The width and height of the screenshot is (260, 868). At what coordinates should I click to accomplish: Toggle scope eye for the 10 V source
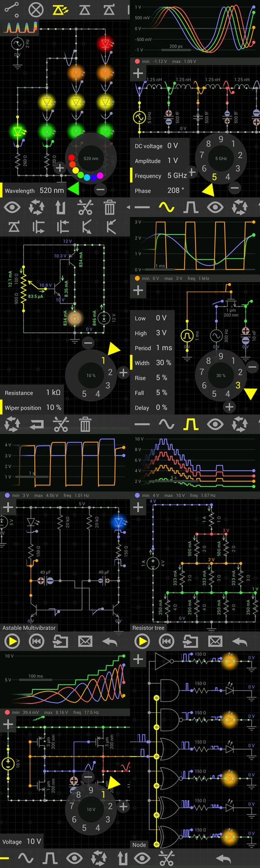point(74,858)
